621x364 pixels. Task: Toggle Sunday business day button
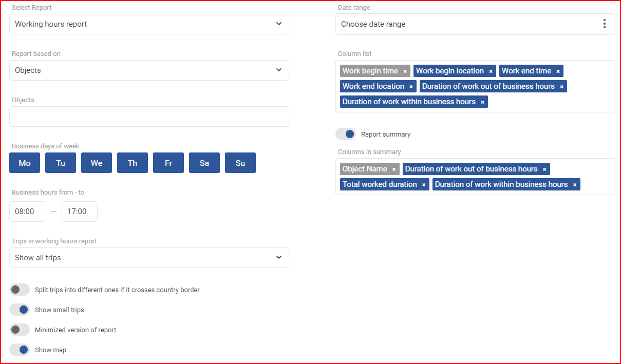[x=240, y=163]
